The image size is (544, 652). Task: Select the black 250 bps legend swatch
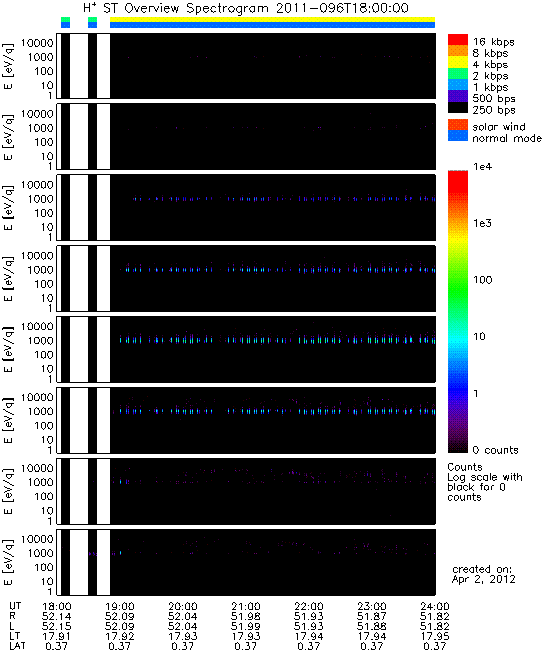[458, 107]
